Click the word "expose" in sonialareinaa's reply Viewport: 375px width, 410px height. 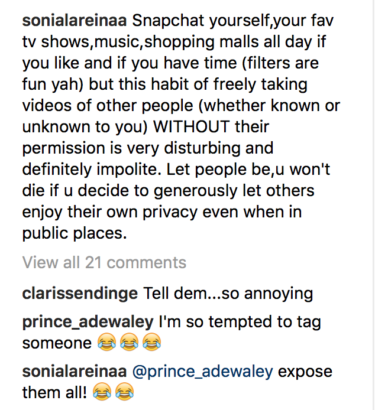(305, 372)
